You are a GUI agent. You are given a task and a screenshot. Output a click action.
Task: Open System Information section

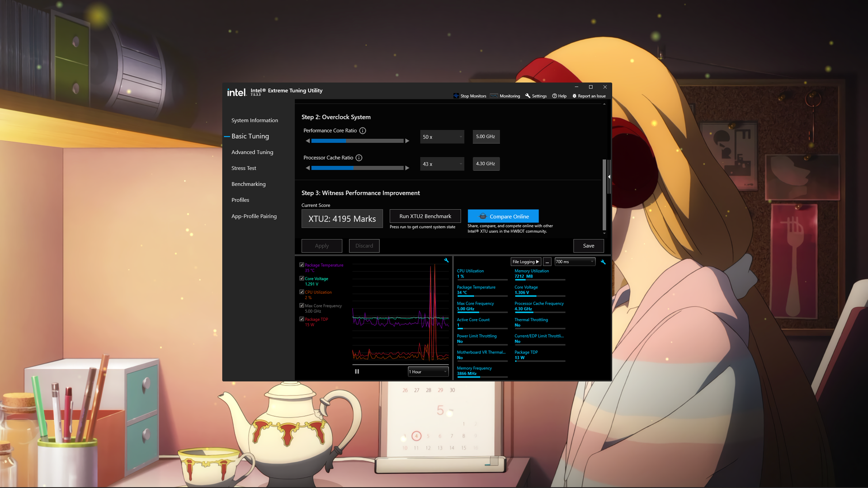[255, 120]
